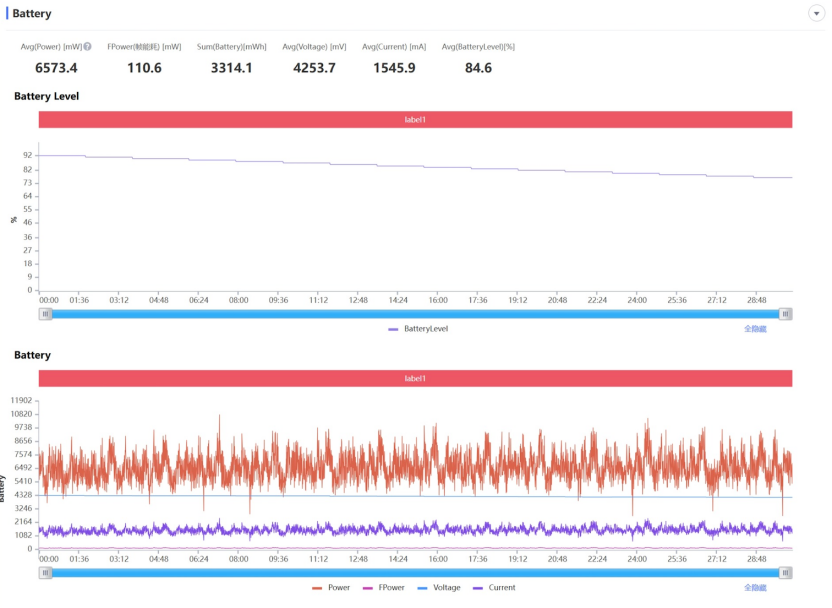Collapse the Battery section with top-right arrow

(x=816, y=13)
